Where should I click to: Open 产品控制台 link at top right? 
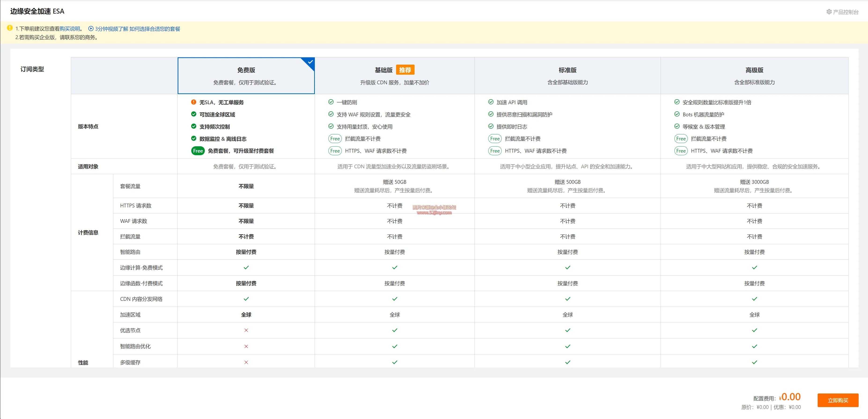point(846,12)
